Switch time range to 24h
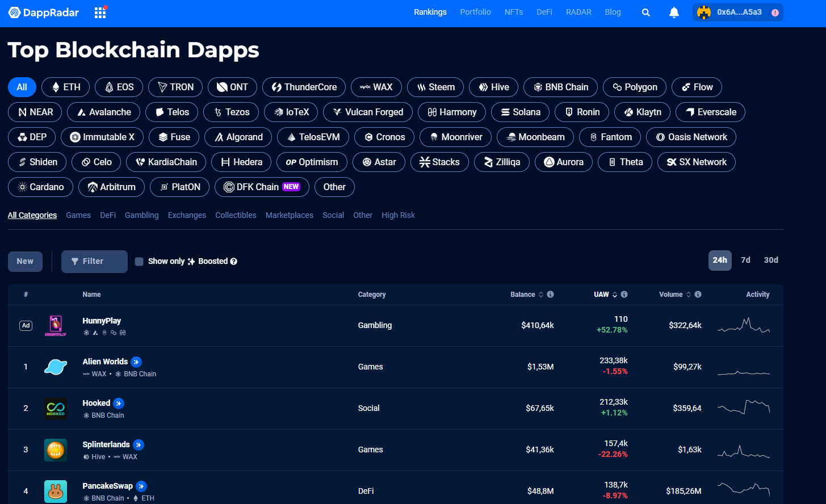Image resolution: width=826 pixels, height=504 pixels. coord(720,261)
